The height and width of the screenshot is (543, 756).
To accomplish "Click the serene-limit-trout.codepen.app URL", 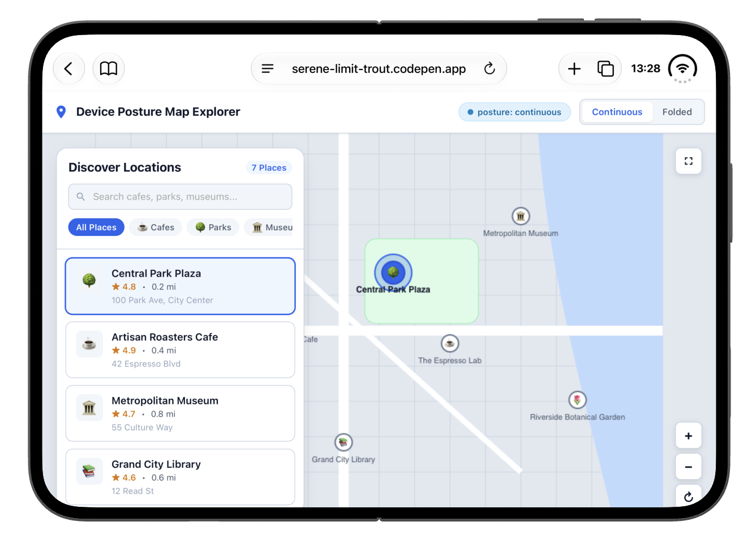I will click(x=379, y=69).
